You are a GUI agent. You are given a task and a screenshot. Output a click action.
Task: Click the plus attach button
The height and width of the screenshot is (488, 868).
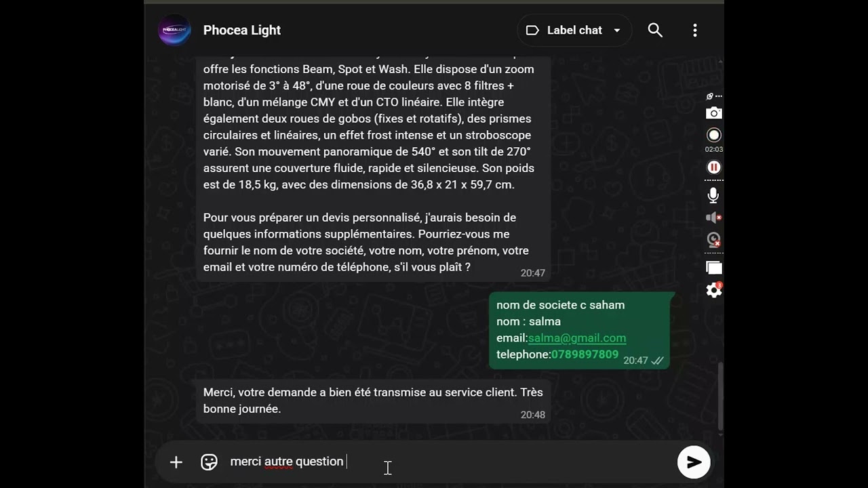point(176,462)
